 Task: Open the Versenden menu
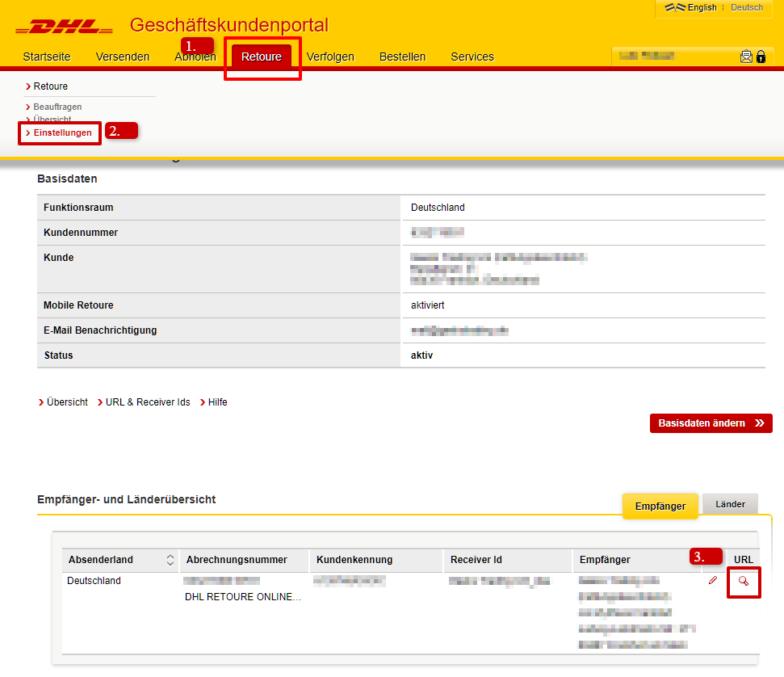pos(123,57)
